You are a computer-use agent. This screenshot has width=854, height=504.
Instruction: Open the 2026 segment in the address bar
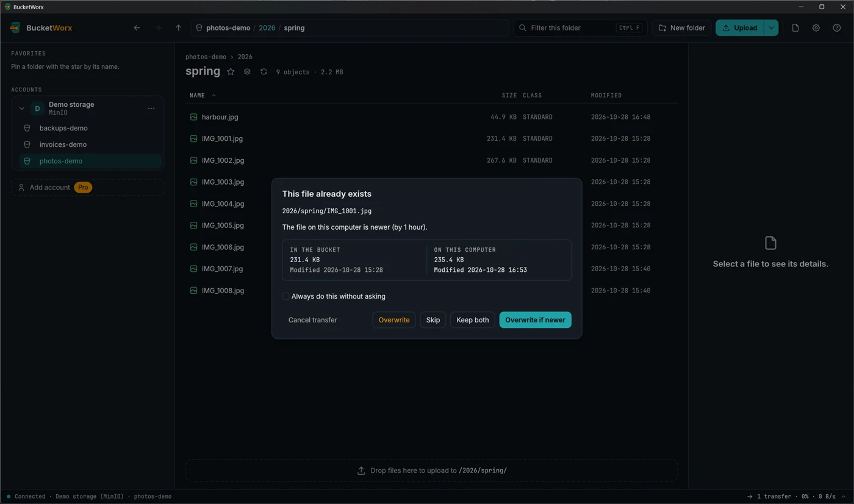coord(267,28)
